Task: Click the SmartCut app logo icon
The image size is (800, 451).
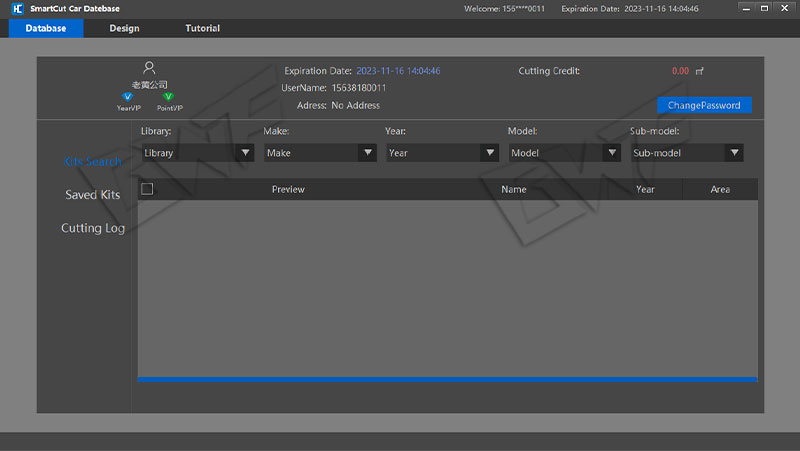Action: click(14, 8)
